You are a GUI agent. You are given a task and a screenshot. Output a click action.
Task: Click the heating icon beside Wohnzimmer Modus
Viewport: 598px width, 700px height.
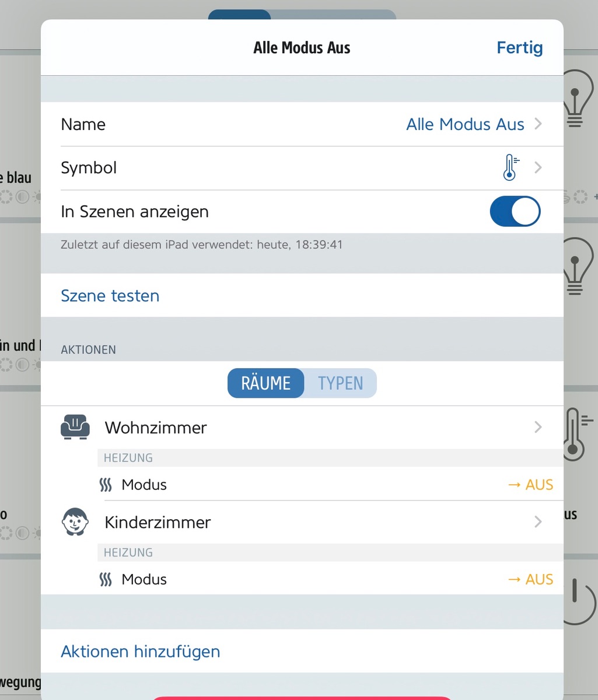pyautogui.click(x=106, y=485)
